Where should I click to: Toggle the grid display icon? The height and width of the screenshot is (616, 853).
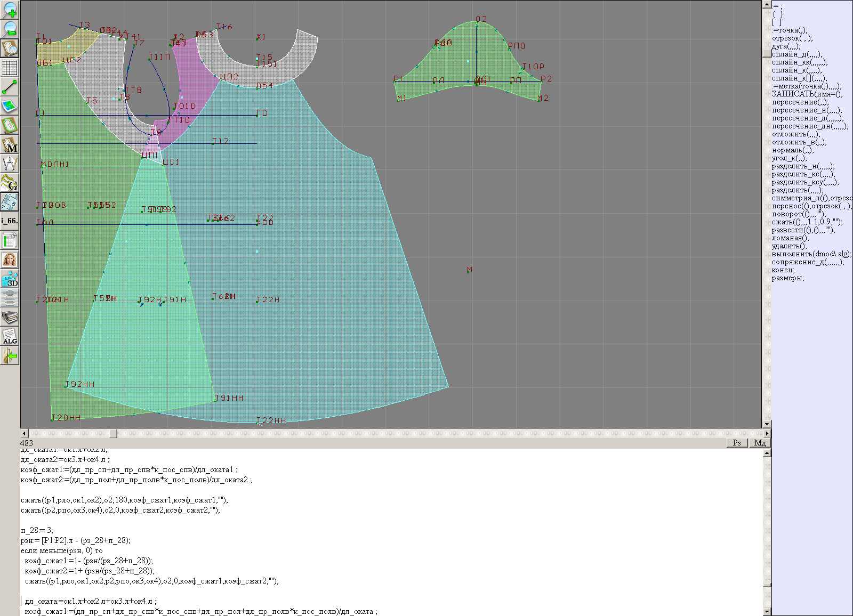click(x=10, y=68)
